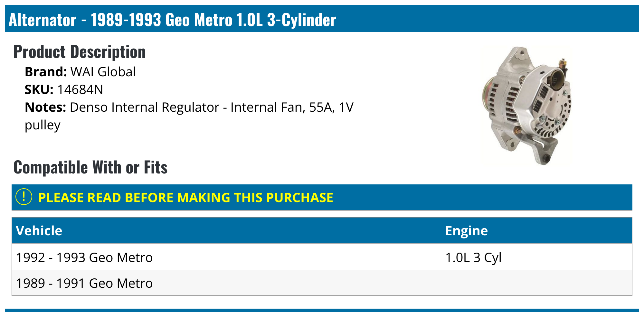Click the alternator product photo
Screen dimensions: 644x317
coord(526,105)
